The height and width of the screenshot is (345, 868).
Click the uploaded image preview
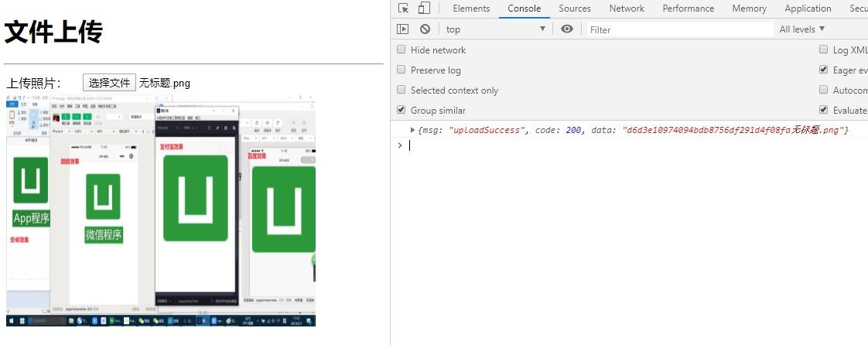coord(161,211)
